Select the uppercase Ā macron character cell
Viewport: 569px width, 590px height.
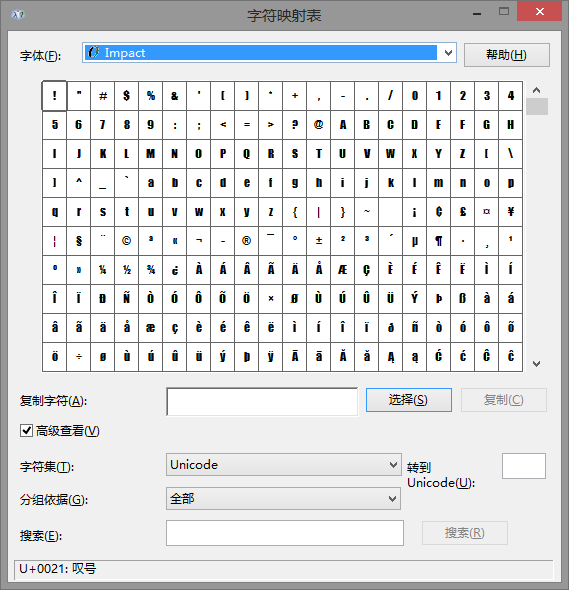click(295, 356)
